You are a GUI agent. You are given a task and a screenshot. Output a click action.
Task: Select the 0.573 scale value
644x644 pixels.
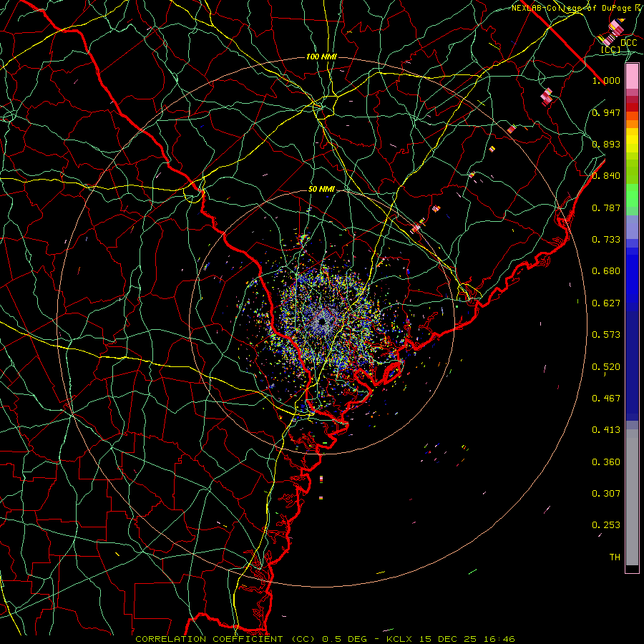[606, 335]
